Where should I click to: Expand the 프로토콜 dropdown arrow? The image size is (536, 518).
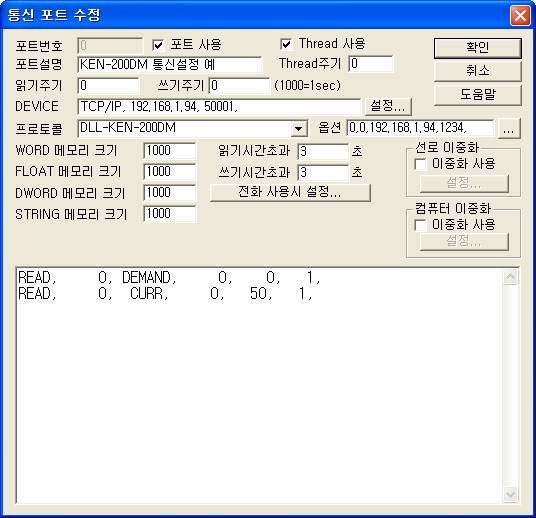[299, 129]
